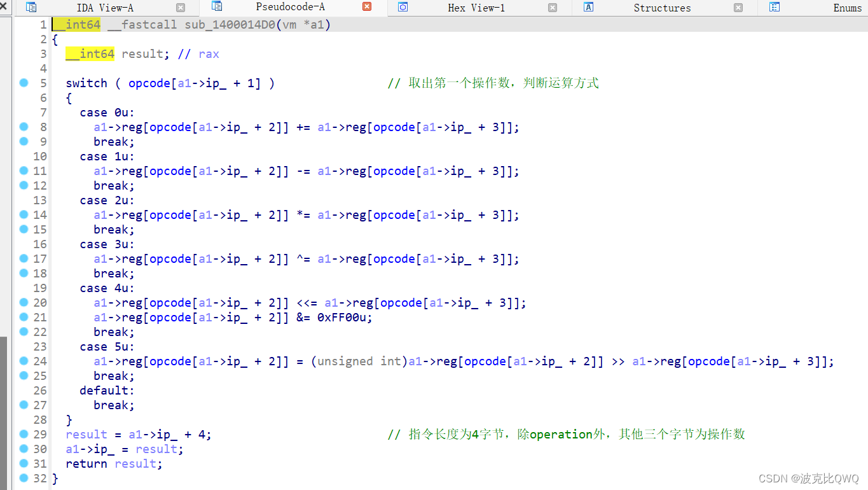Click the switch keyword

(86, 83)
